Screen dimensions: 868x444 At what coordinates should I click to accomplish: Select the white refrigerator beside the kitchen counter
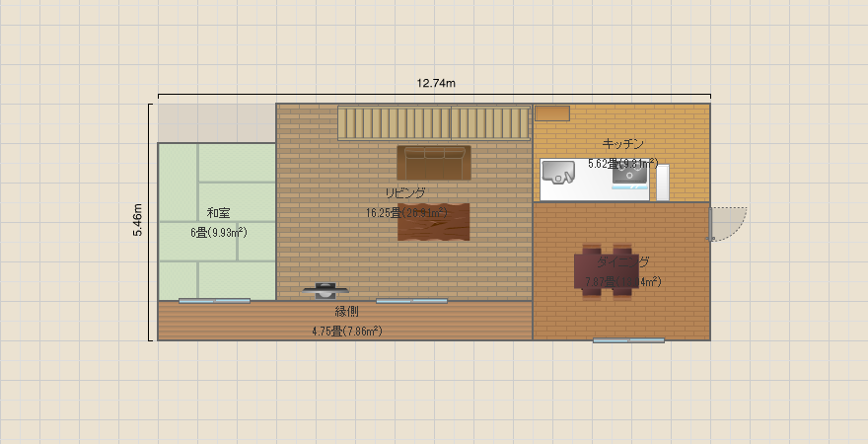(x=663, y=183)
